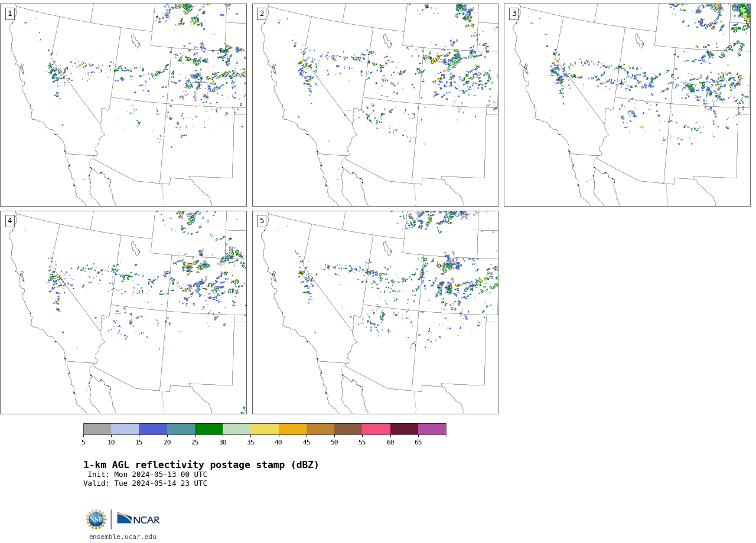Viewport: 756px width, 543px height.
Task: Click the brown 50-55 dBZ swatch
Action: point(348,429)
